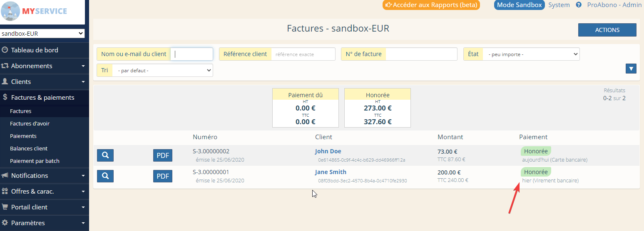Go to Factures d'avoir
Viewport: 644px width, 231px height.
(30, 124)
